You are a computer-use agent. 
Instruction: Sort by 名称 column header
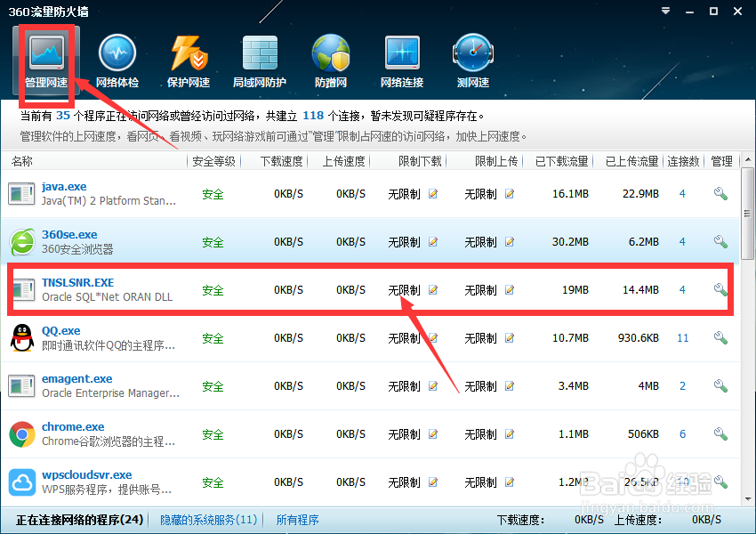(x=21, y=161)
